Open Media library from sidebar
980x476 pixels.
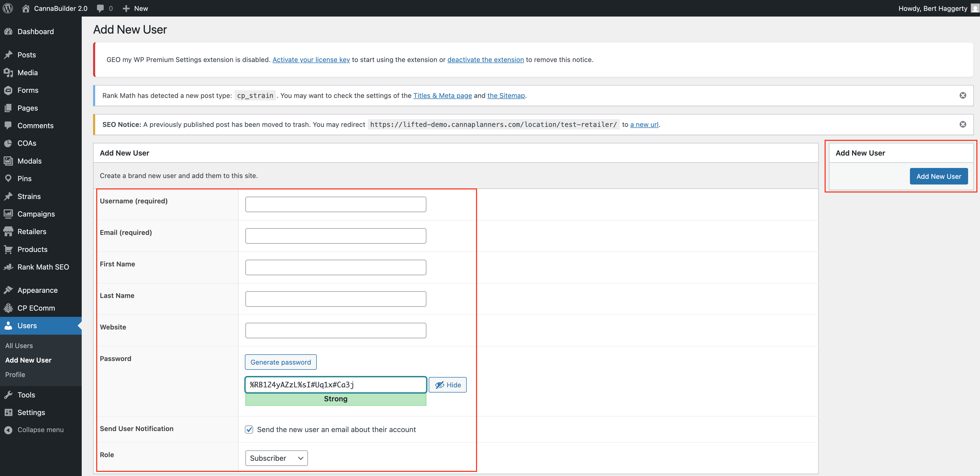[x=27, y=73]
